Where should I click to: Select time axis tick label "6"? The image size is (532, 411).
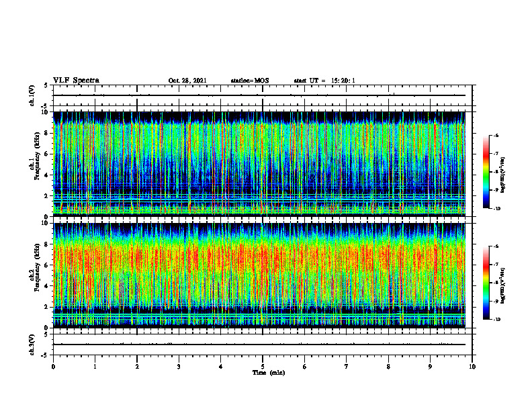[305, 367]
